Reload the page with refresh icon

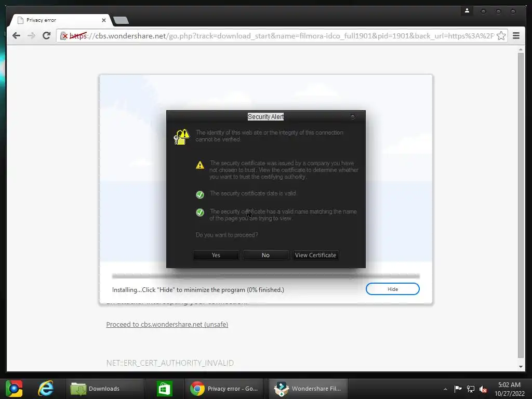tap(46, 36)
